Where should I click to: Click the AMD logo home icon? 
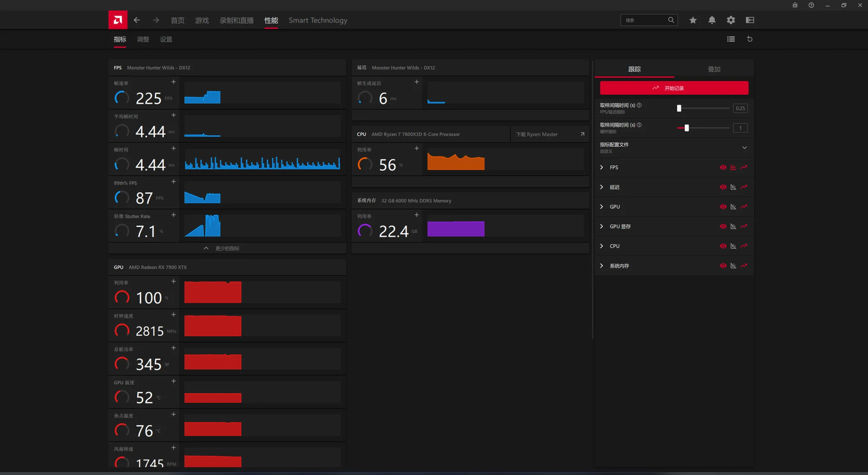(x=118, y=20)
